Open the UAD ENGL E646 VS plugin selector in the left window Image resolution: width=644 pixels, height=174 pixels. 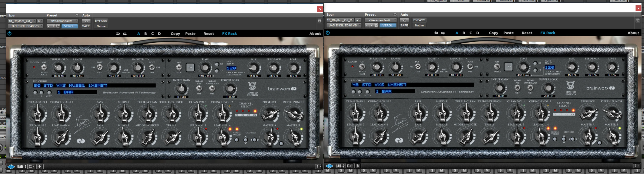[26, 26]
